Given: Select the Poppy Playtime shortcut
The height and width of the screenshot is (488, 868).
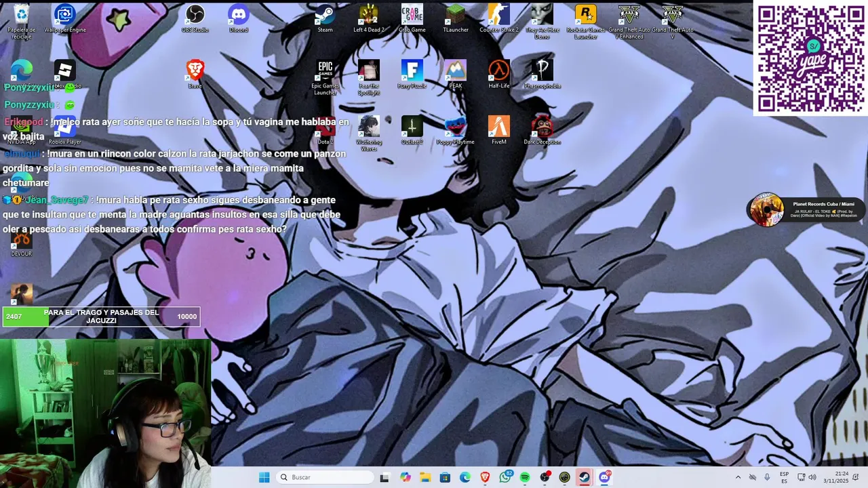Looking at the screenshot, I should [x=456, y=130].
